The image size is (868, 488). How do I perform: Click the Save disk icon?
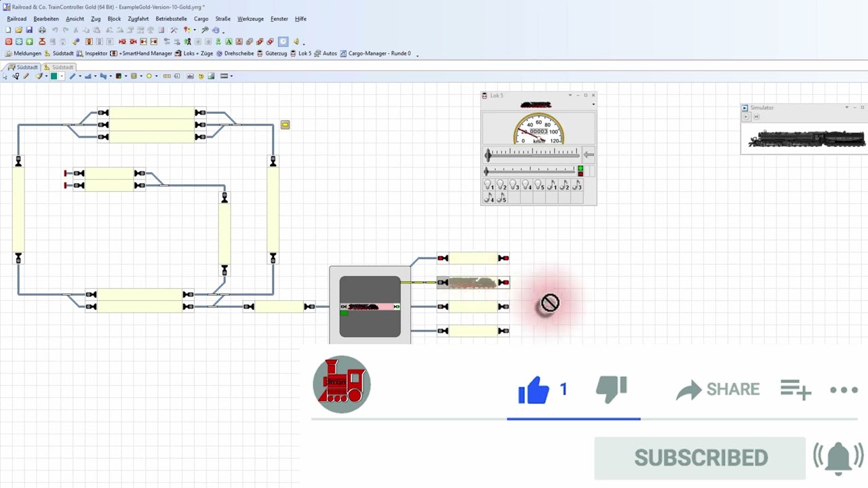(29, 30)
